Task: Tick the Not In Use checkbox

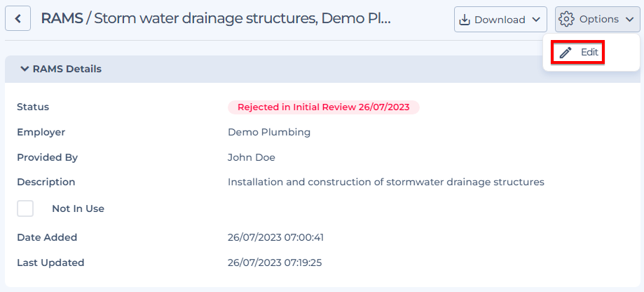Action: point(25,208)
